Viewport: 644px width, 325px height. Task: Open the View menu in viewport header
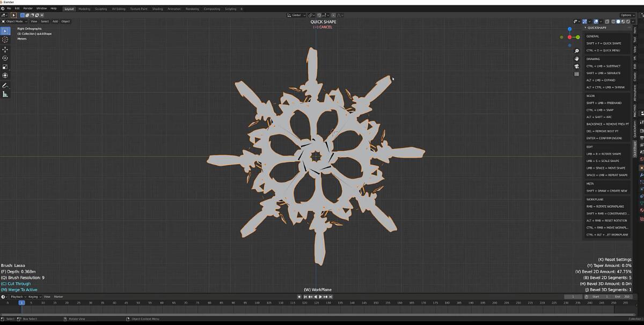[x=33, y=21]
